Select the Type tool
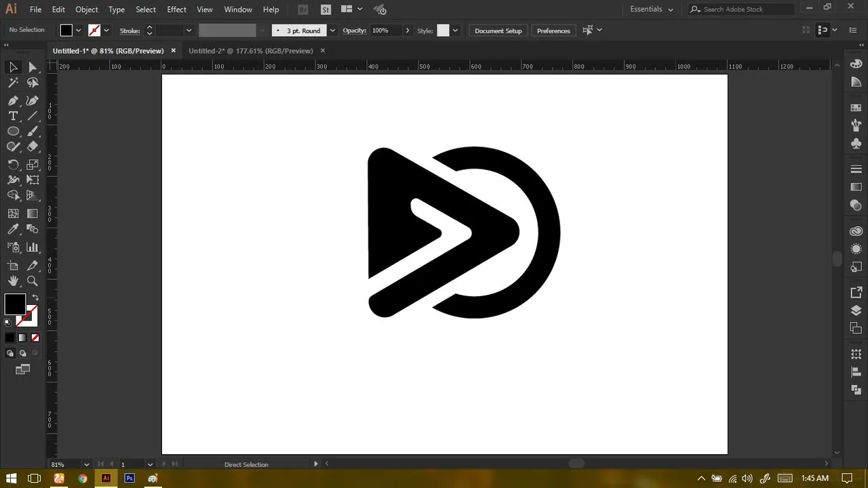Viewport: 868px width, 488px height. pyautogui.click(x=13, y=116)
